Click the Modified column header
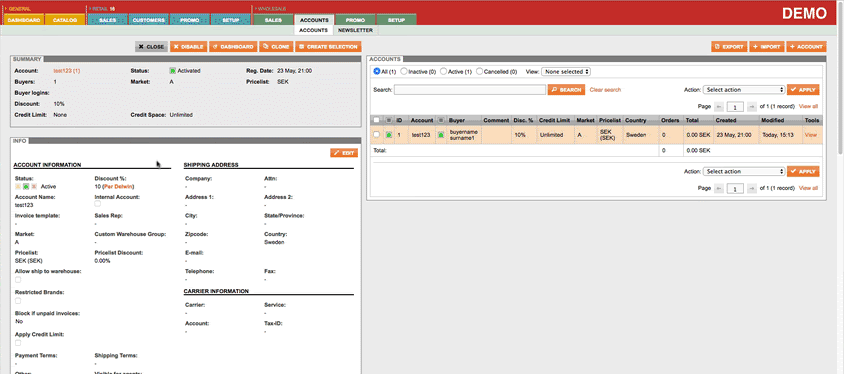 [780, 120]
